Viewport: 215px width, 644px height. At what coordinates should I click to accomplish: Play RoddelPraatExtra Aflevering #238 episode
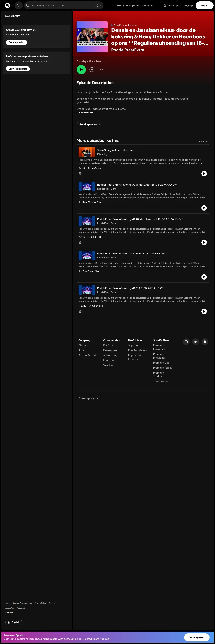pos(204,277)
